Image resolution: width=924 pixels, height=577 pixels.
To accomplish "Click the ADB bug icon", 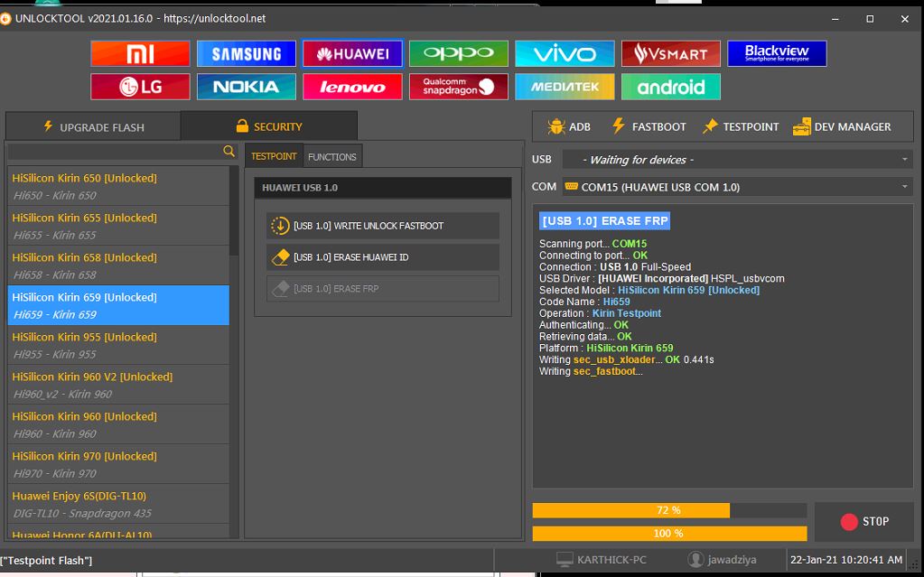I will [556, 126].
